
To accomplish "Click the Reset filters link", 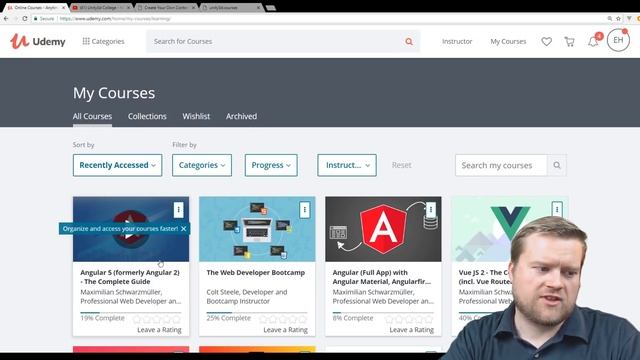I will (x=401, y=165).
